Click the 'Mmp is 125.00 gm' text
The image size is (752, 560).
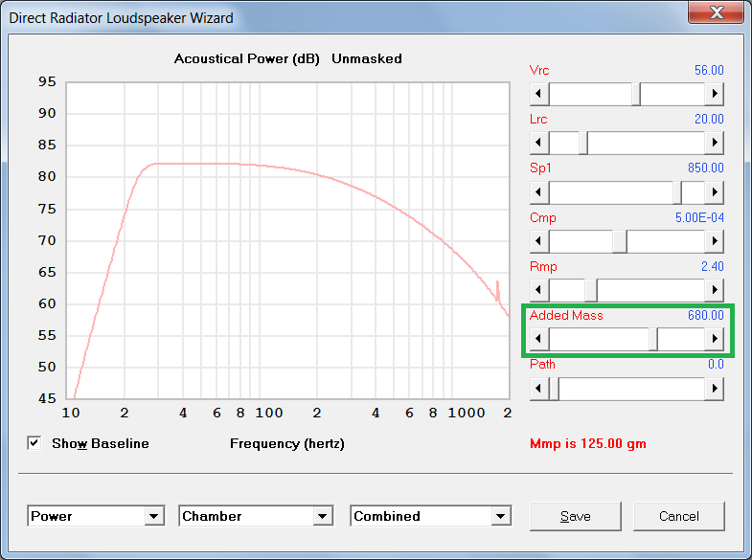587,443
